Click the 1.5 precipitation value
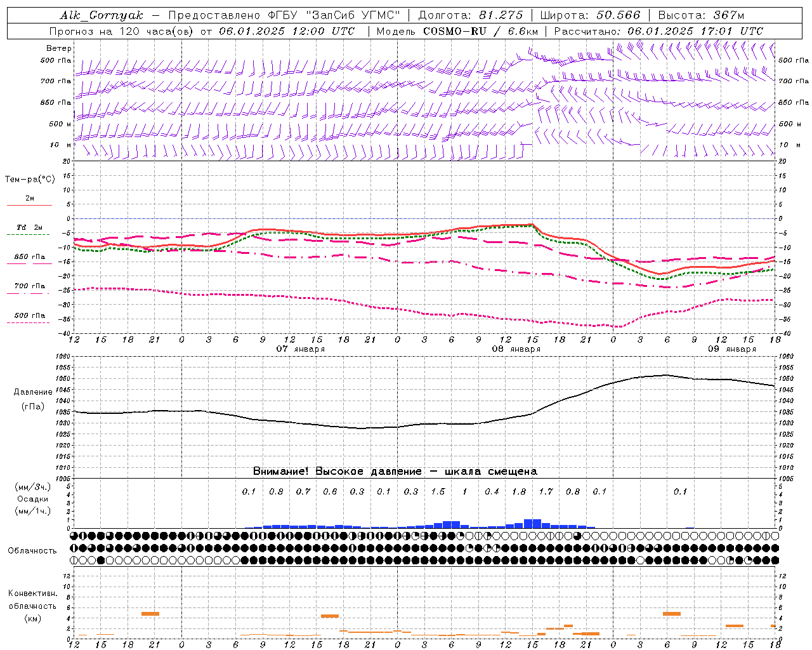The height and width of the screenshot is (650, 812). [x=438, y=491]
